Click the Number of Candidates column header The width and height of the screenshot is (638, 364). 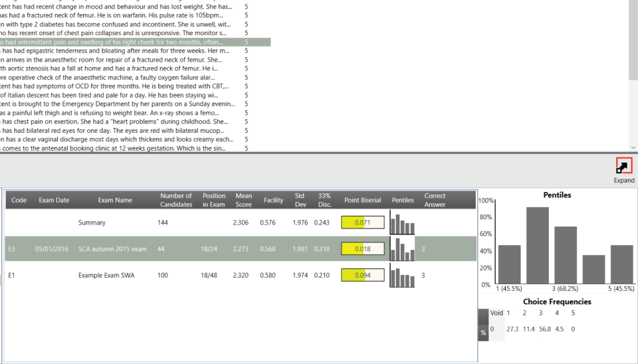tap(176, 200)
